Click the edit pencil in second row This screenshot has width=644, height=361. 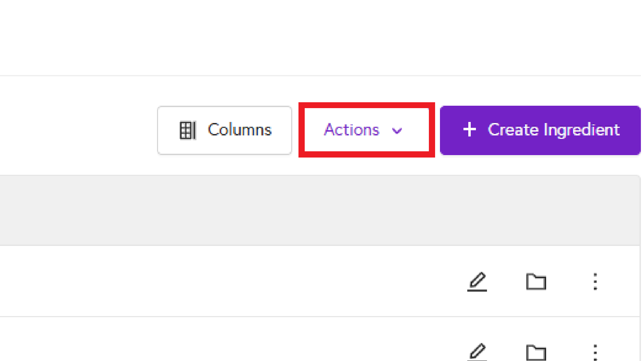[x=477, y=352]
